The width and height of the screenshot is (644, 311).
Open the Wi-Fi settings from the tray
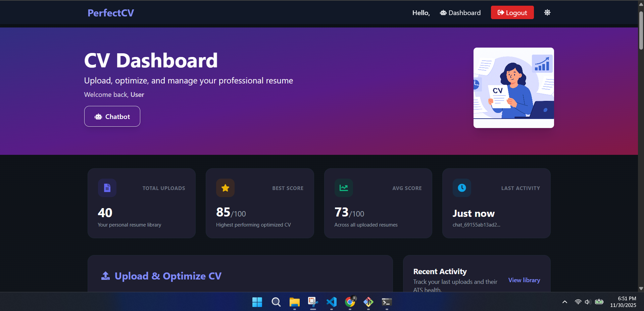click(578, 302)
